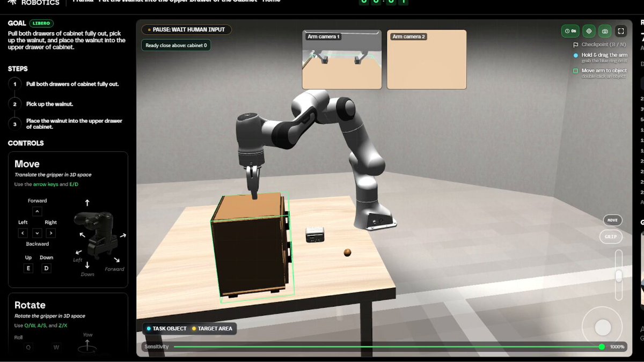644x362 pixels.
Task: Click the Rotate panel heading
Action: click(x=30, y=305)
